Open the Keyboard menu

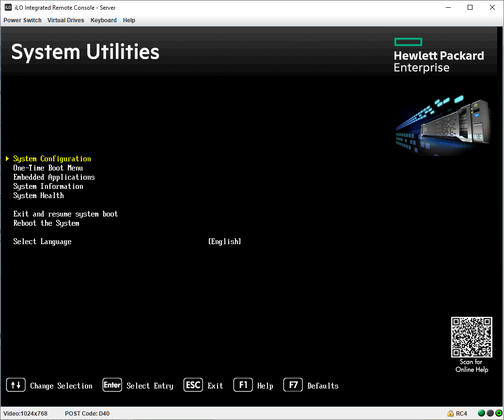[104, 20]
